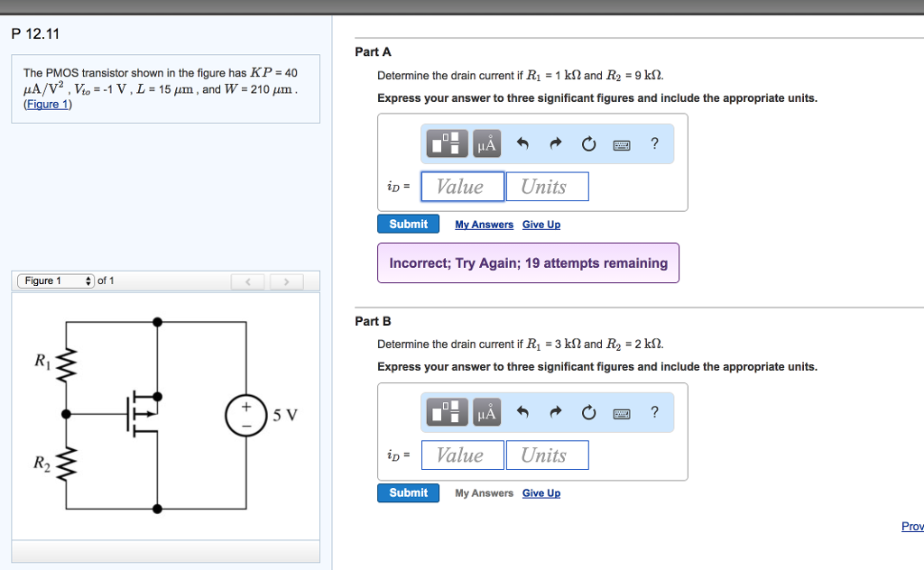Undo the last entry in Part B

point(522,413)
